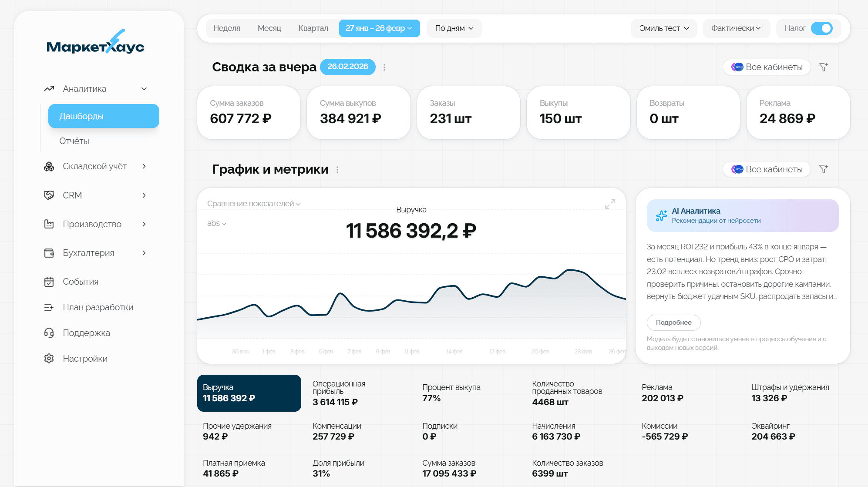Open the Фактически dropdown
The height and width of the screenshot is (487, 868).
(736, 28)
